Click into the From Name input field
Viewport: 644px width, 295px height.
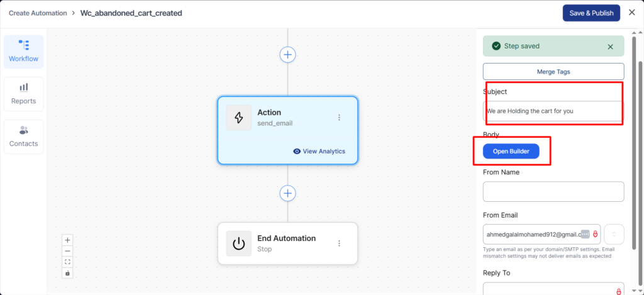click(553, 192)
